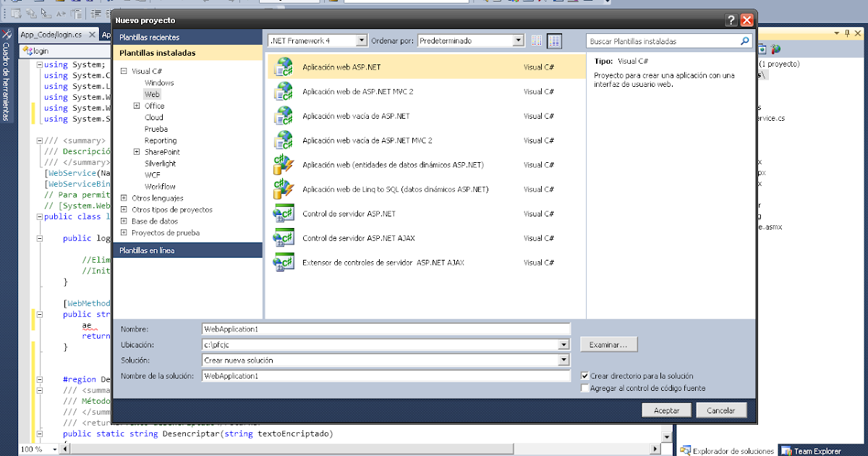Open the Cuadro de herramientas side panel
868x456 pixels.
tap(7, 74)
